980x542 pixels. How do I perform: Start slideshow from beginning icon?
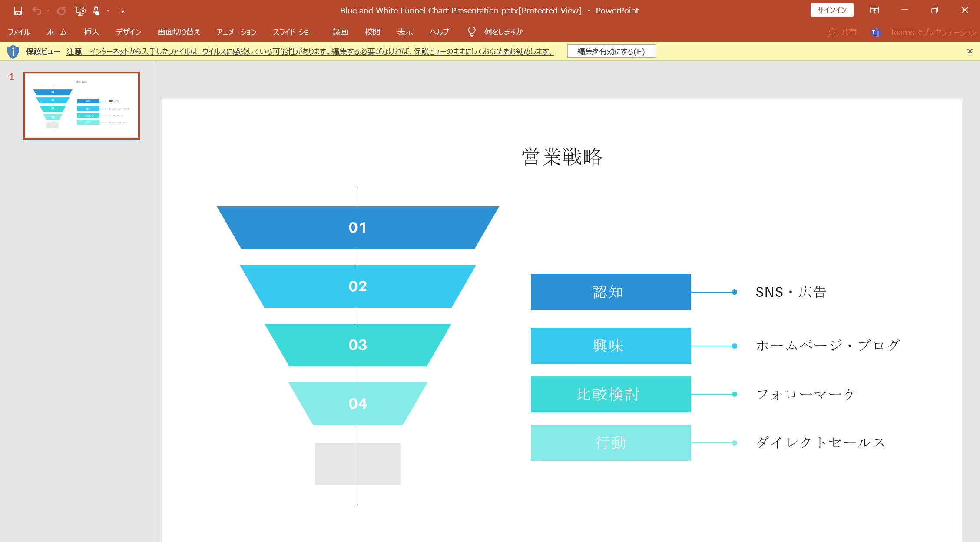[80, 10]
